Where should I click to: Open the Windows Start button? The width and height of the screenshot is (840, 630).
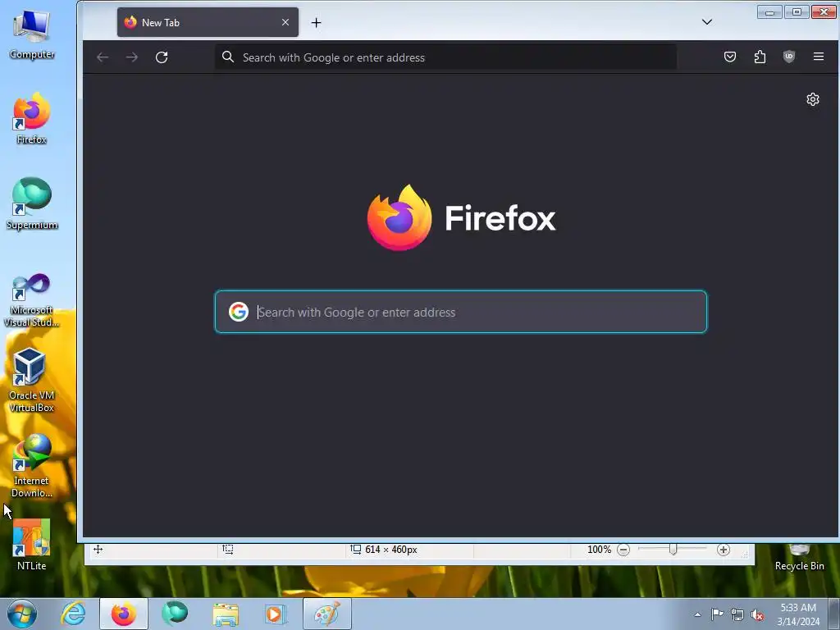point(22,614)
